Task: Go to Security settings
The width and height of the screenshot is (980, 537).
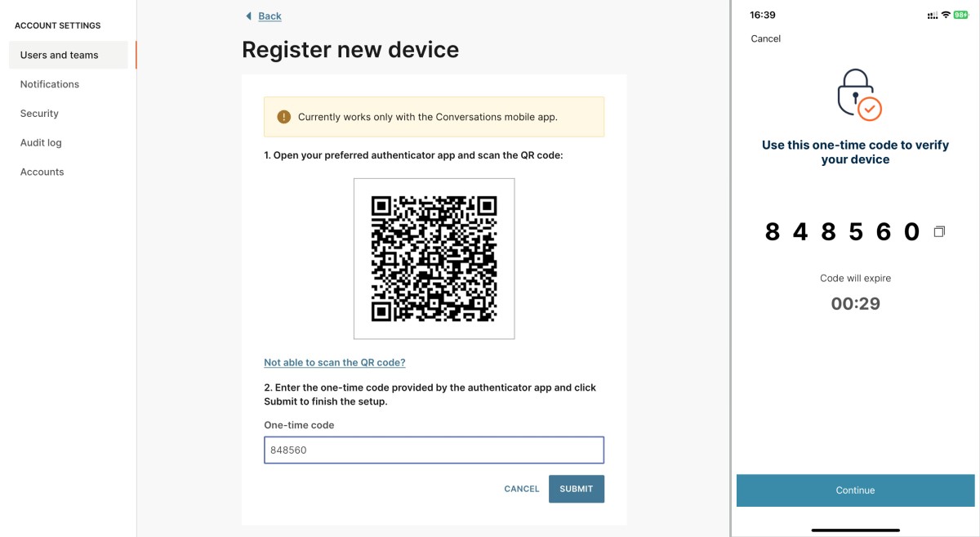Action: [x=39, y=114]
